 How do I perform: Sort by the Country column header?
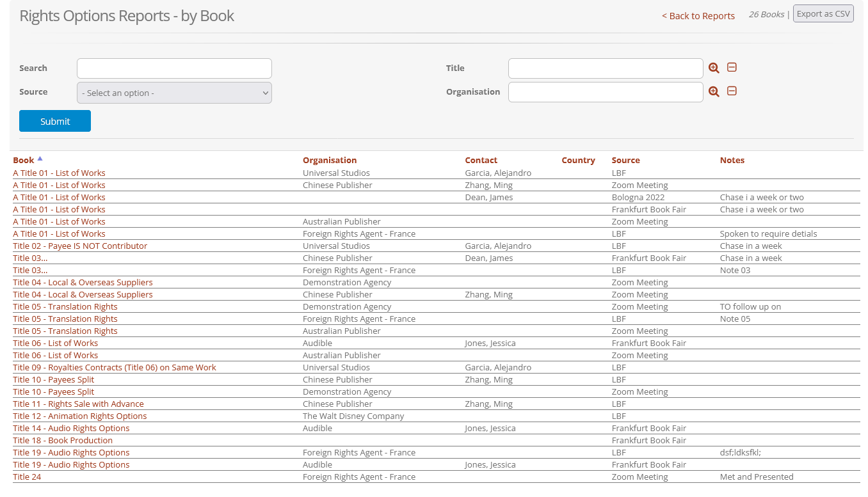[579, 161]
